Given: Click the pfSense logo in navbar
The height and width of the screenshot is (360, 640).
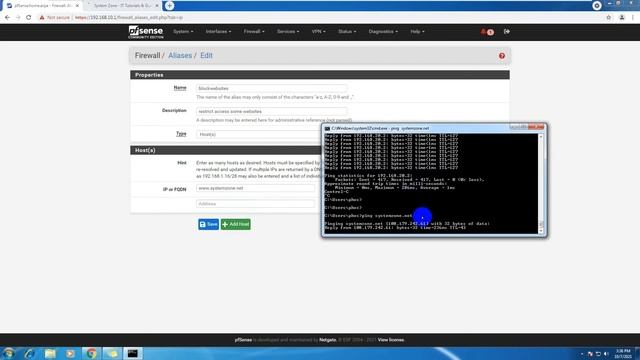Looking at the screenshot, I should click(x=146, y=32).
